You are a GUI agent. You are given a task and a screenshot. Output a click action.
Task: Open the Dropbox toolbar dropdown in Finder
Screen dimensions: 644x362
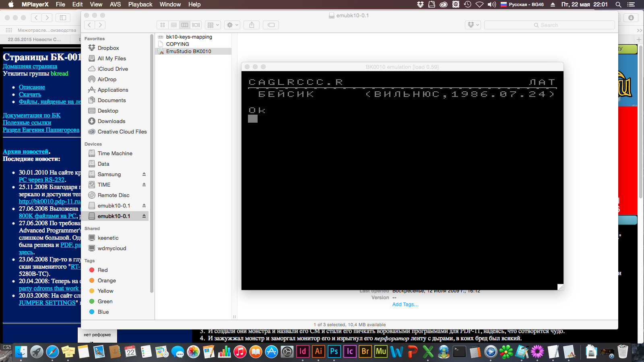(473, 25)
